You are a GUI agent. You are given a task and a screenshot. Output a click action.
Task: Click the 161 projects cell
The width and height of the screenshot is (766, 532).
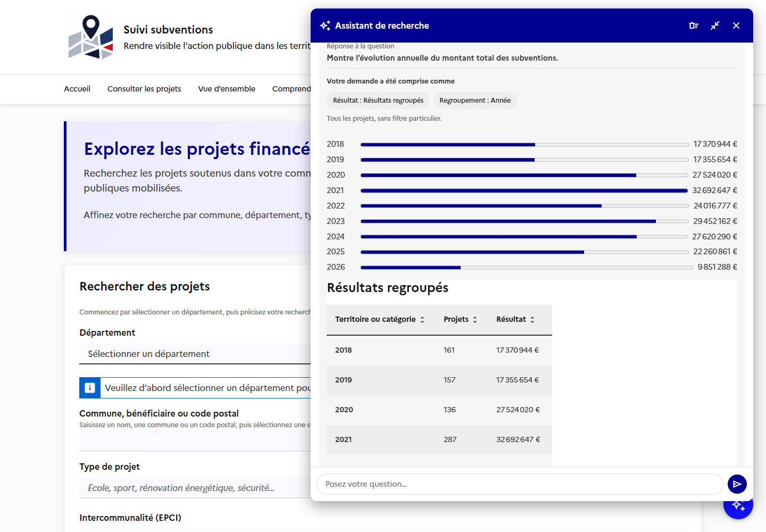coord(449,350)
